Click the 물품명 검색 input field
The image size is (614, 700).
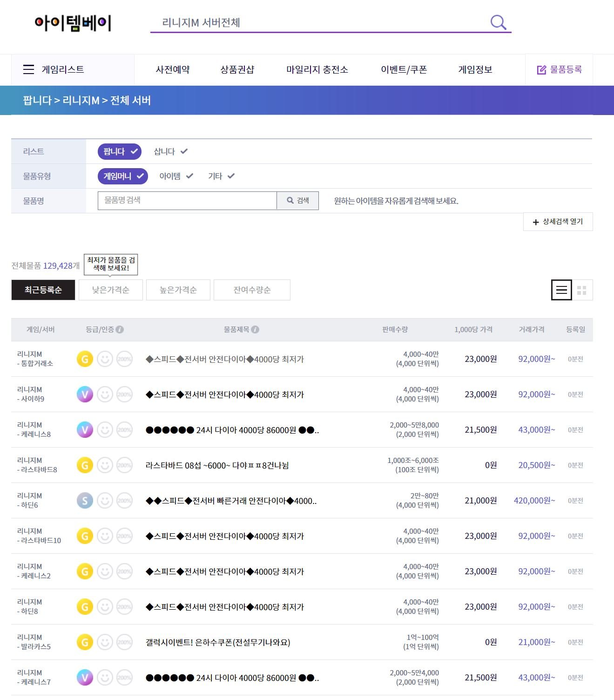pos(187,201)
